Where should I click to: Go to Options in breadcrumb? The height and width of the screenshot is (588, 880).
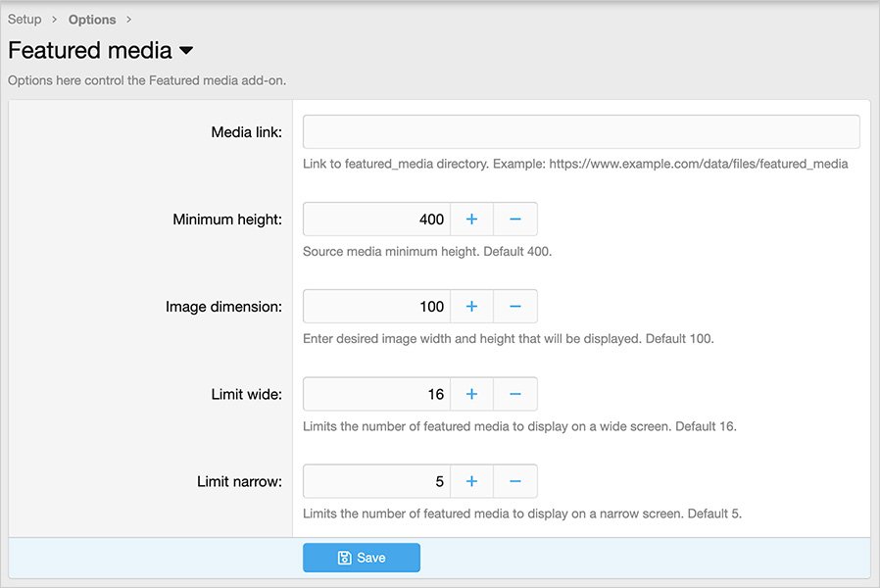point(92,20)
